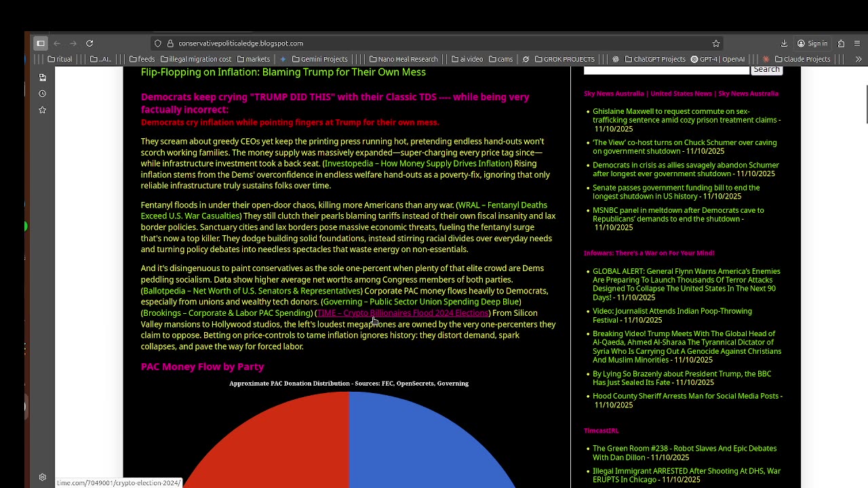Open Claude Projects bookmark folder
The image size is (868, 488).
point(803,59)
